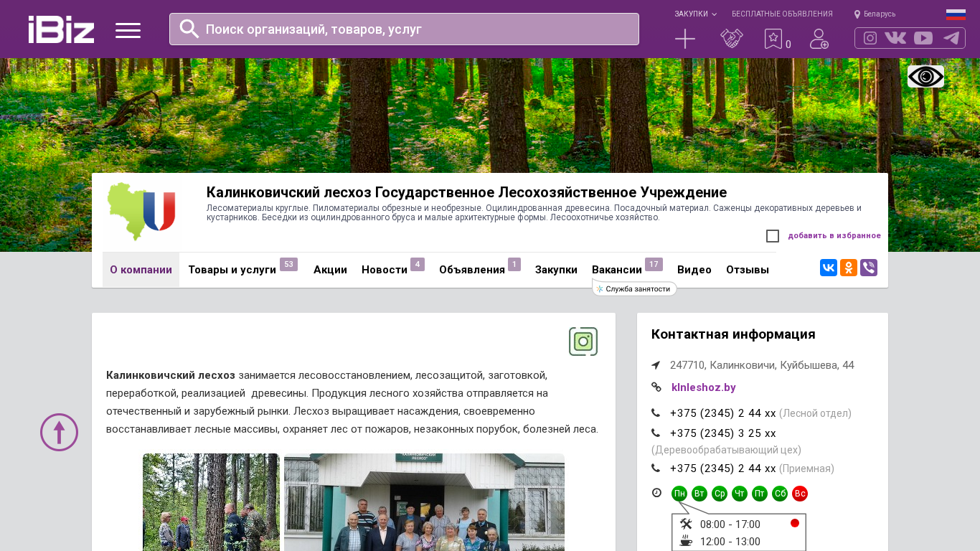Click the hamburger menu icon
Viewport: 980px width, 551px height.
click(x=128, y=30)
